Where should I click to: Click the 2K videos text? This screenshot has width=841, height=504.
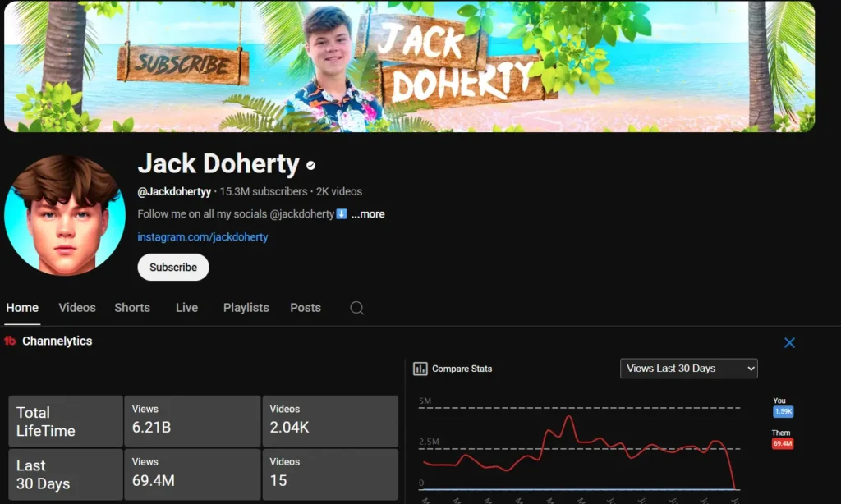point(339,191)
